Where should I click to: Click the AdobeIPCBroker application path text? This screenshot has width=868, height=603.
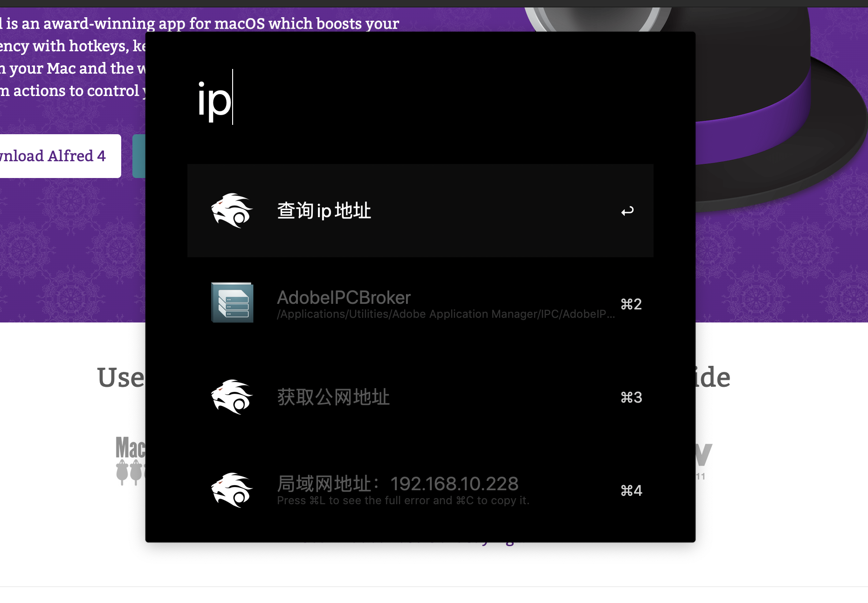pos(446,314)
